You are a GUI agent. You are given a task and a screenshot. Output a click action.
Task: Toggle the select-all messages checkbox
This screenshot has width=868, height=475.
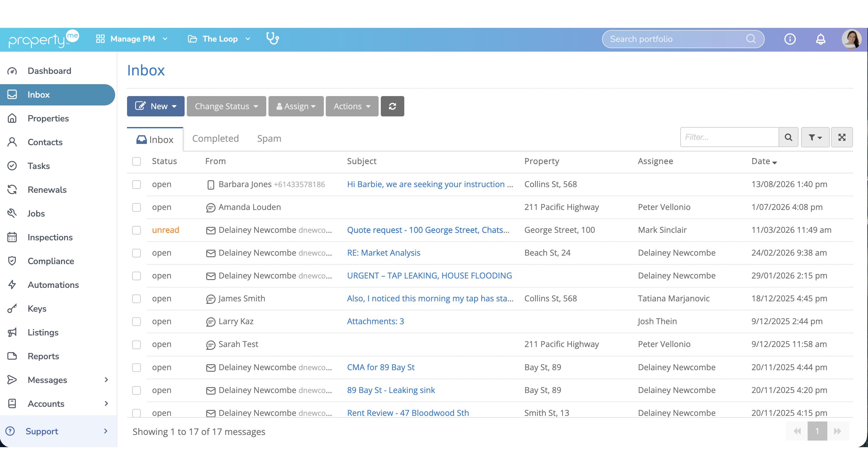pyautogui.click(x=136, y=161)
